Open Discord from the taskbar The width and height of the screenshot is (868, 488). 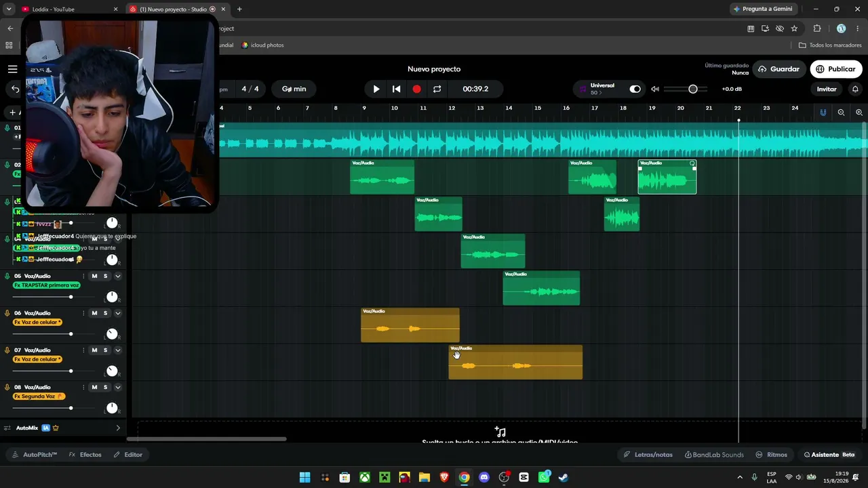(x=484, y=477)
